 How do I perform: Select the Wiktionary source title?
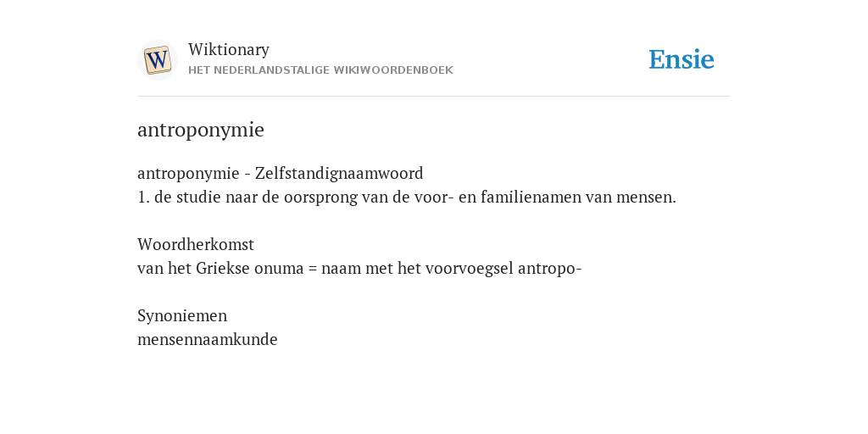[x=229, y=49]
